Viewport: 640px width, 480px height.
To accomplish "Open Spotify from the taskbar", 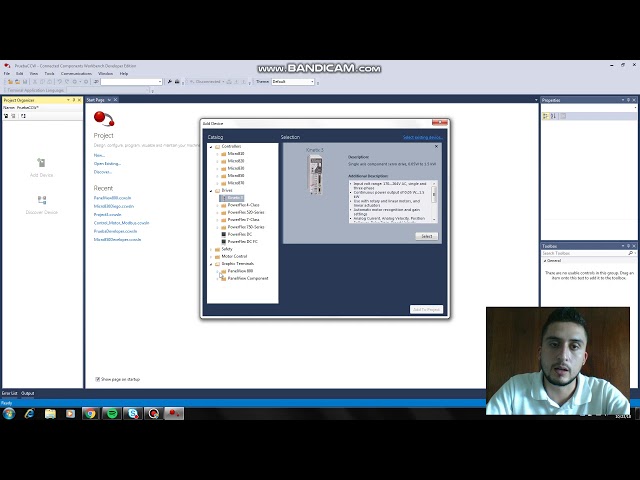I will click(x=112, y=413).
